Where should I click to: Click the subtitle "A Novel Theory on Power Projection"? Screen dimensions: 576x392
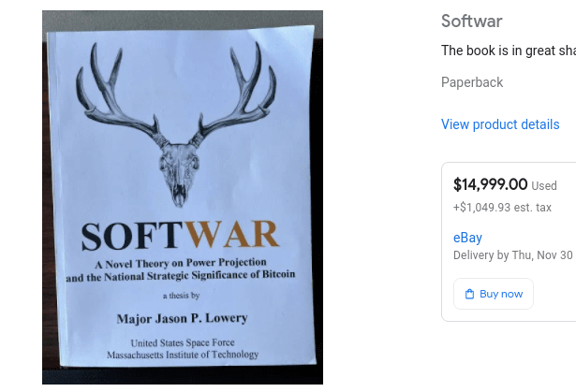click(181, 263)
